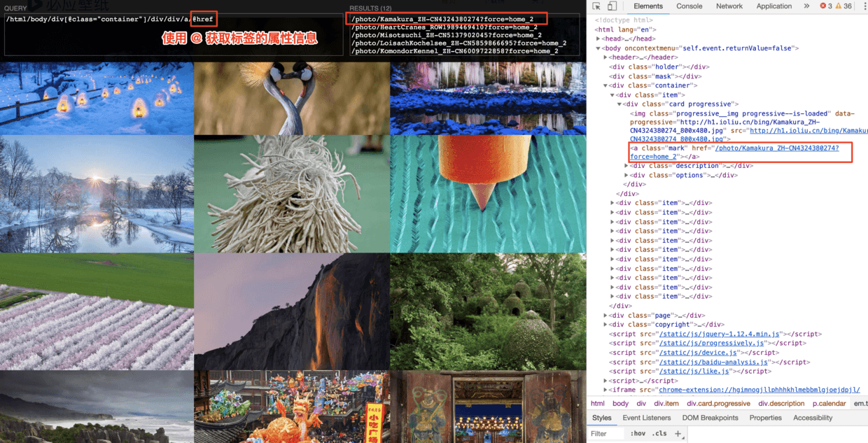Open the jquery-1.12.4.min.js script link
Image resolution: width=868 pixels, height=443 pixels.
click(720, 335)
